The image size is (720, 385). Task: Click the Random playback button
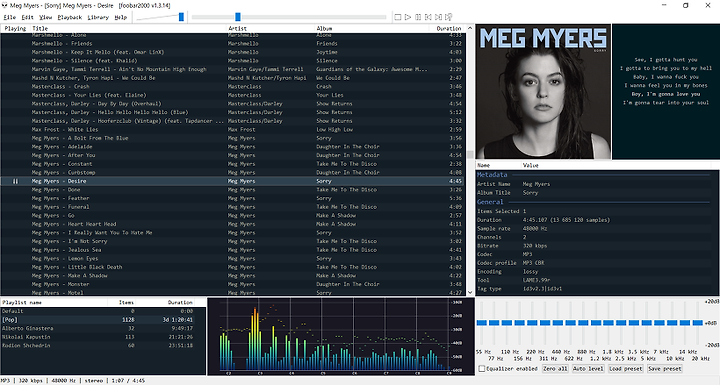coord(449,17)
